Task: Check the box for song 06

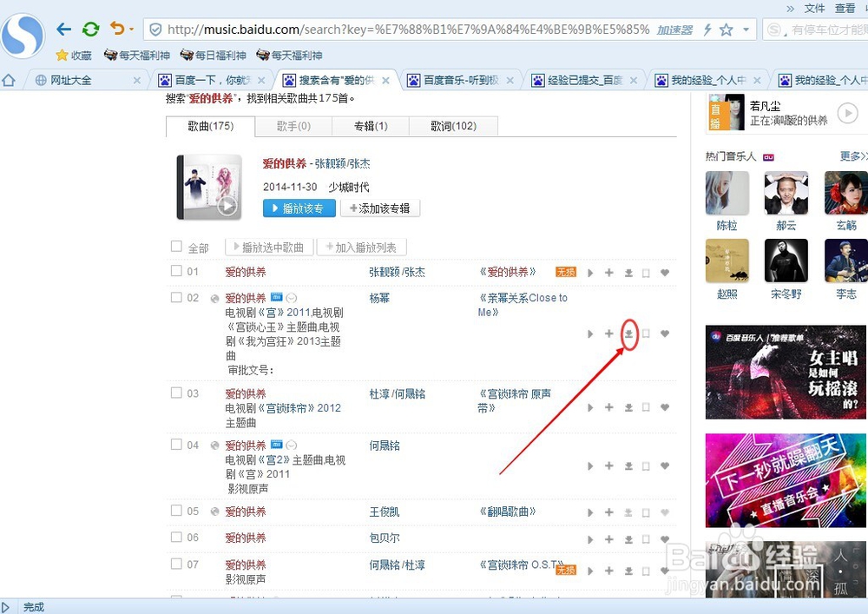Action: point(176,537)
